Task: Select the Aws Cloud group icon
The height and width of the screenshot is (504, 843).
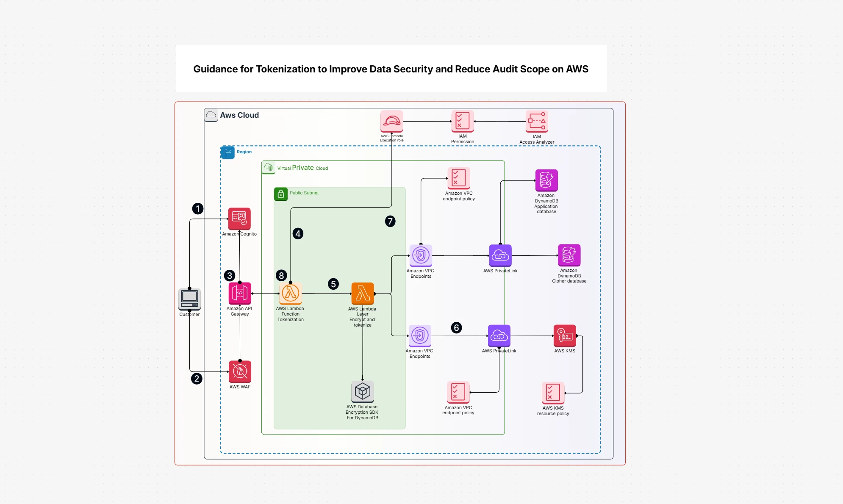Action: [211, 115]
